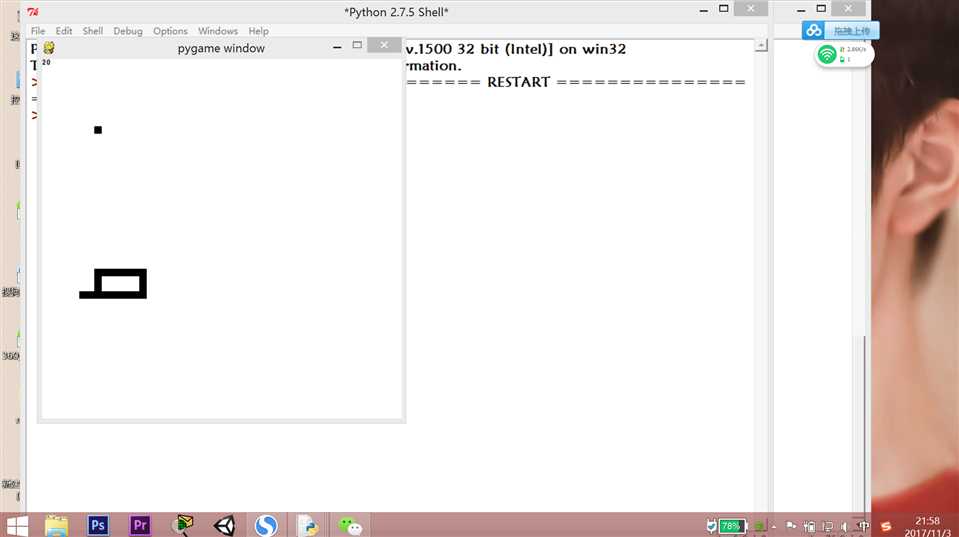Open the Shell menu

coord(93,31)
